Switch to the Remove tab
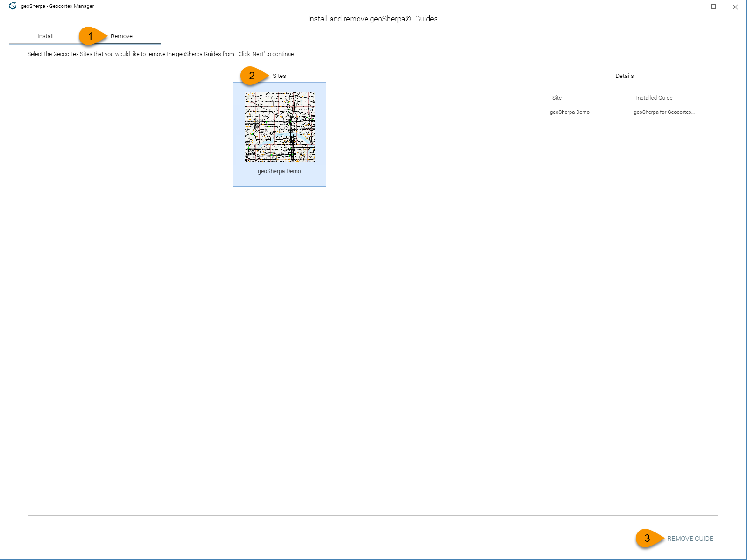This screenshot has height=560, width=747. pos(121,36)
